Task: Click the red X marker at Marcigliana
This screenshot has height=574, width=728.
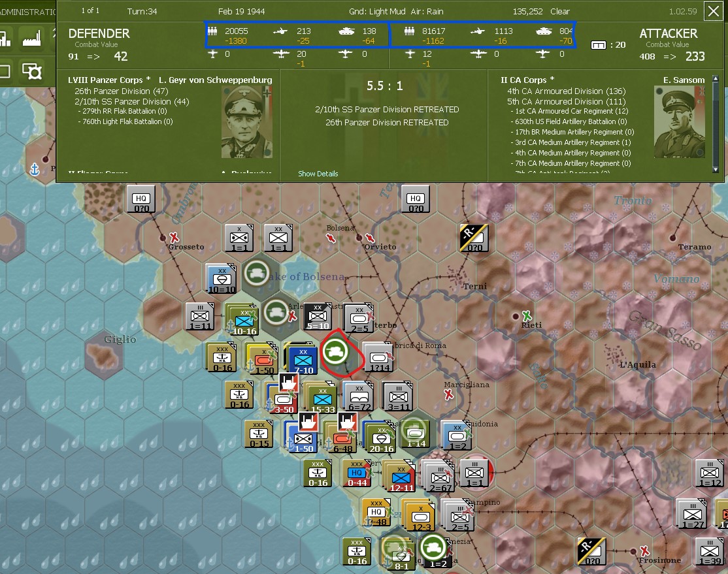Action: tap(448, 395)
